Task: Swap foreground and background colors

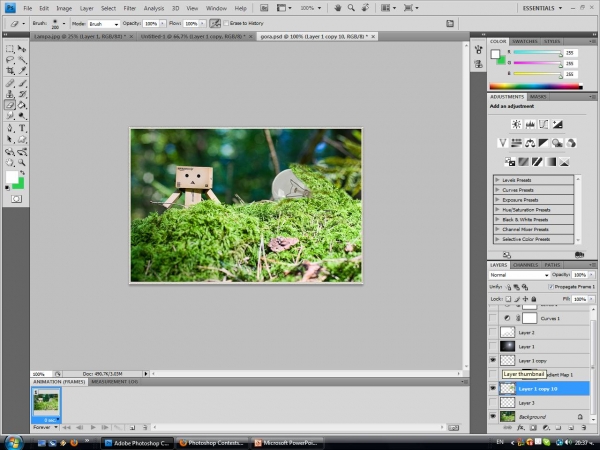Action: pyautogui.click(x=23, y=173)
